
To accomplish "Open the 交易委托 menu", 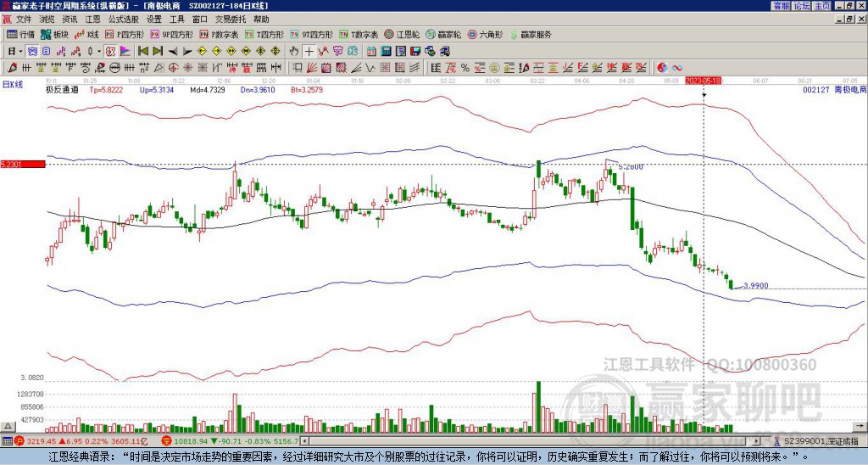I will click(231, 20).
